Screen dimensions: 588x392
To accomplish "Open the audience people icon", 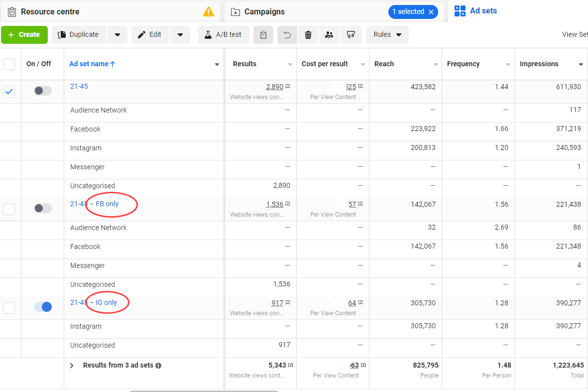I will [329, 35].
